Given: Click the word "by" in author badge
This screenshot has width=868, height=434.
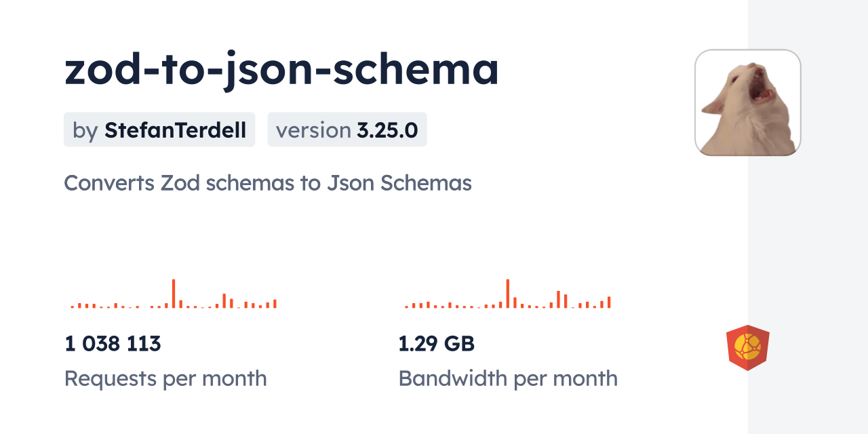Looking at the screenshot, I should click(85, 130).
